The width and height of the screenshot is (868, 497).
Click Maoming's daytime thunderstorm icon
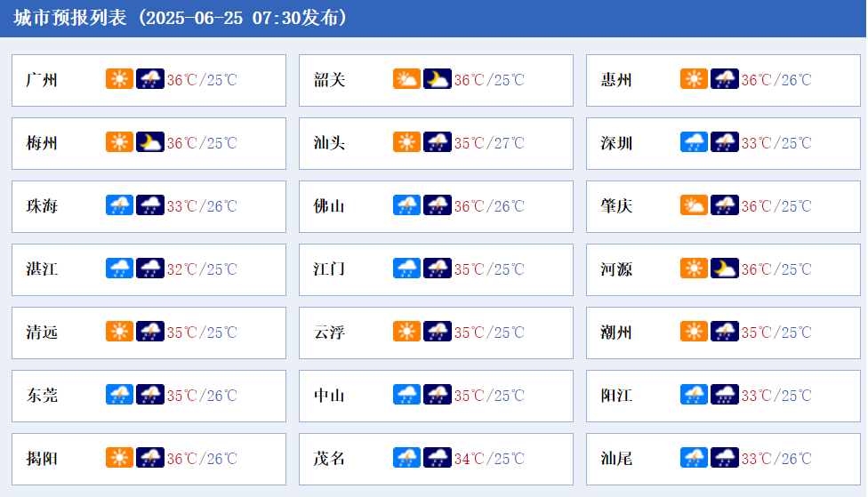(x=407, y=458)
